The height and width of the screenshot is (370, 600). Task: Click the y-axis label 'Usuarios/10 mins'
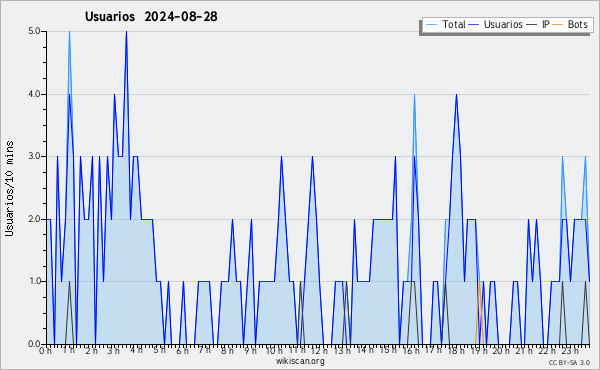coord(9,188)
